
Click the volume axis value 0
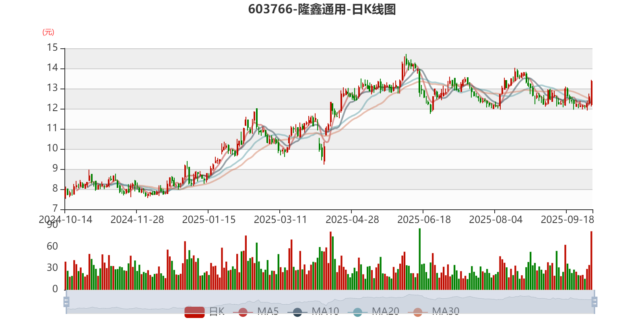55,289
